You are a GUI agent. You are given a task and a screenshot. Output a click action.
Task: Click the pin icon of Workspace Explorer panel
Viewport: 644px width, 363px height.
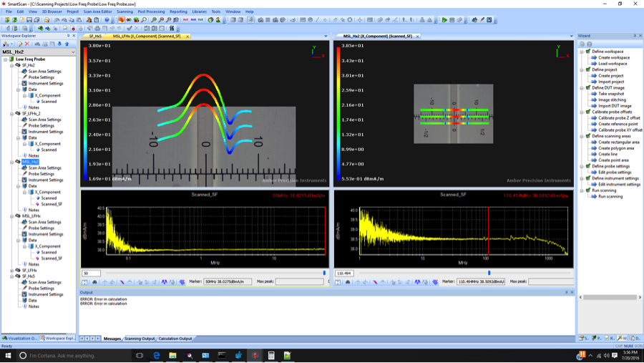69,36
